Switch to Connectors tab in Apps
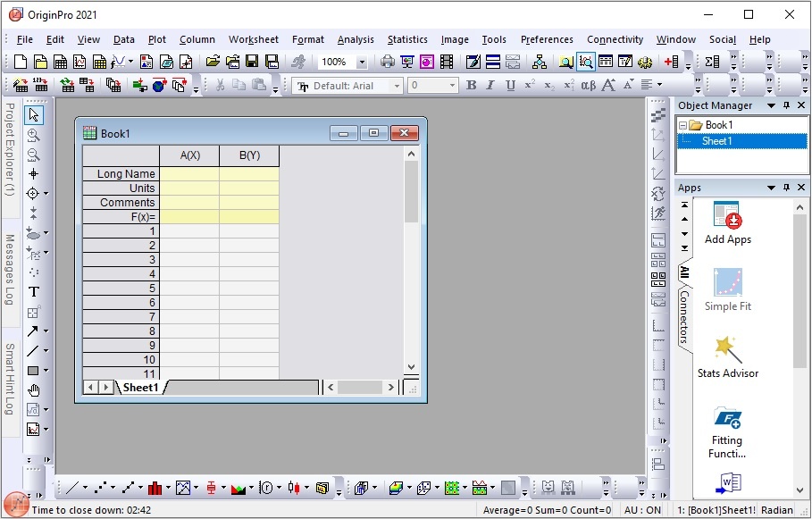Screen dimensions: 812x519 click(x=684, y=316)
